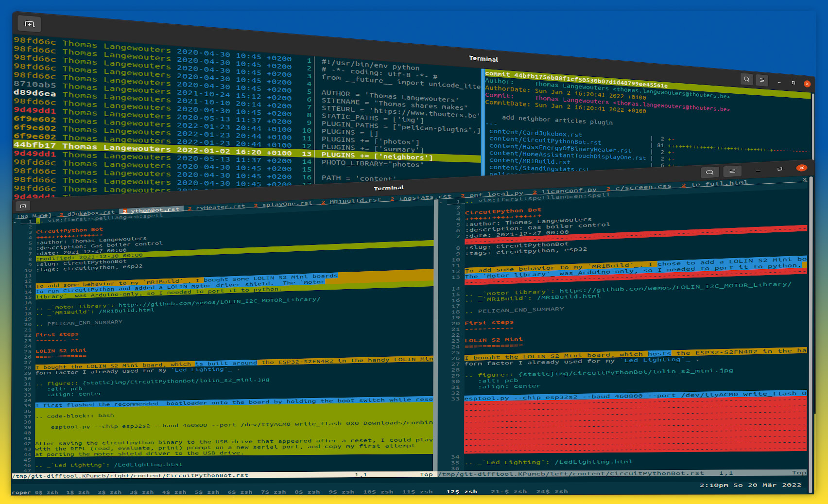Open search in the back Terminal window
The image size is (828, 504).
tap(747, 79)
